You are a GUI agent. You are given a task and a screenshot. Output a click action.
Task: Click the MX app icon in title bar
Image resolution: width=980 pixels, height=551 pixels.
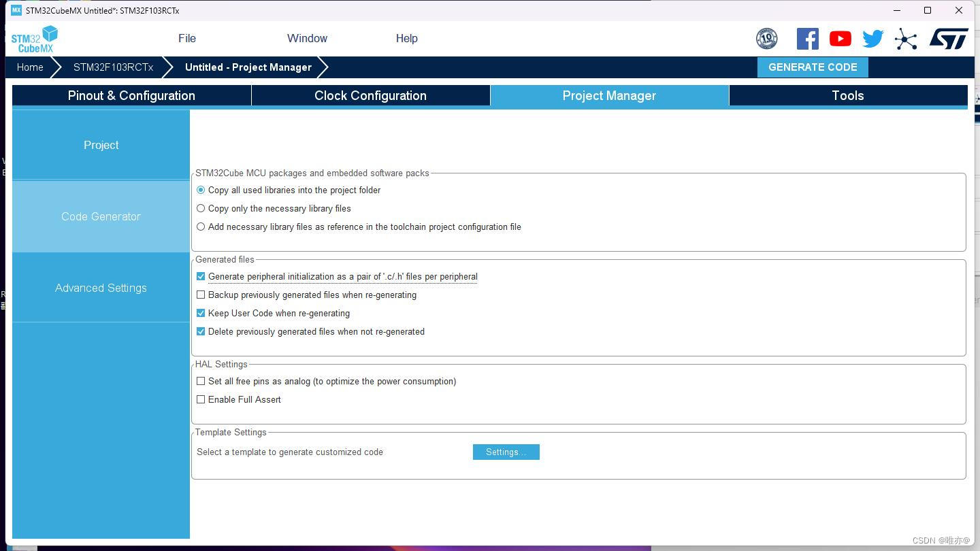tap(16, 10)
